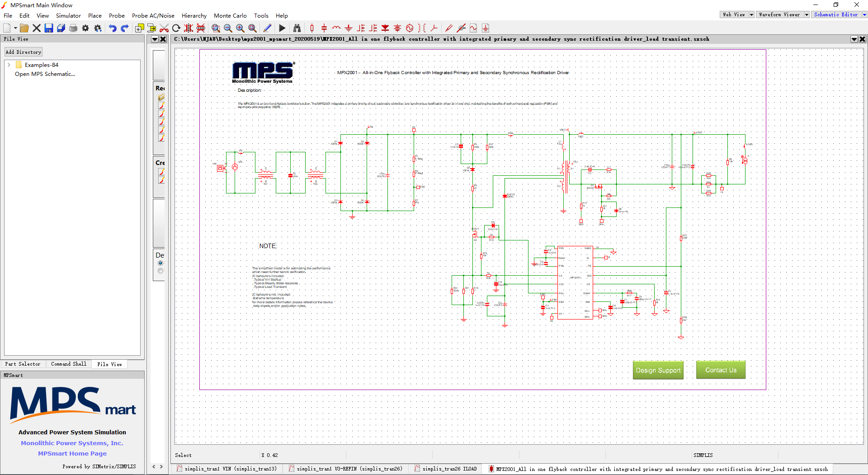Expand the Examples-84 folder
The height and width of the screenshot is (475, 868).
click(x=9, y=65)
